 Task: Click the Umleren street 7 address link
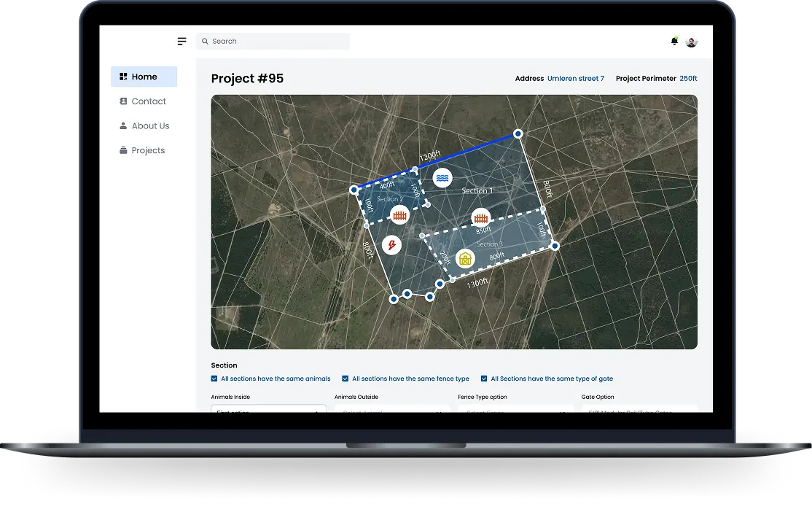click(x=576, y=79)
